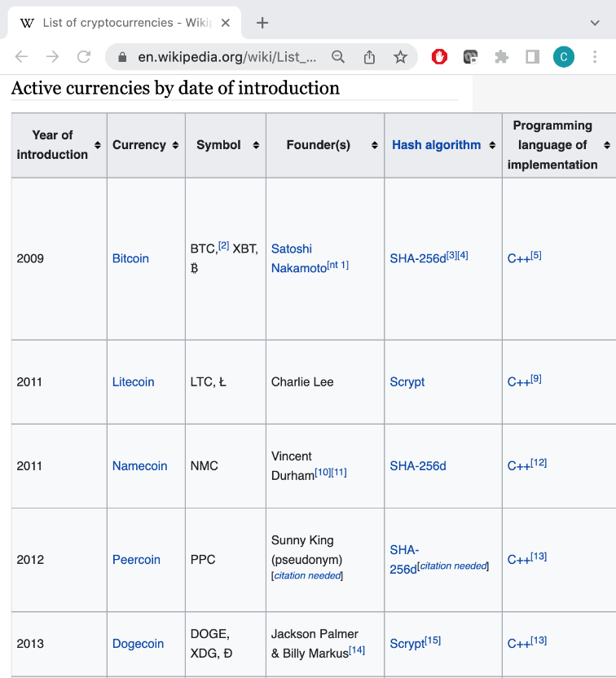
Task: Close the List of cryptocurrencies tab
Action: [225, 23]
